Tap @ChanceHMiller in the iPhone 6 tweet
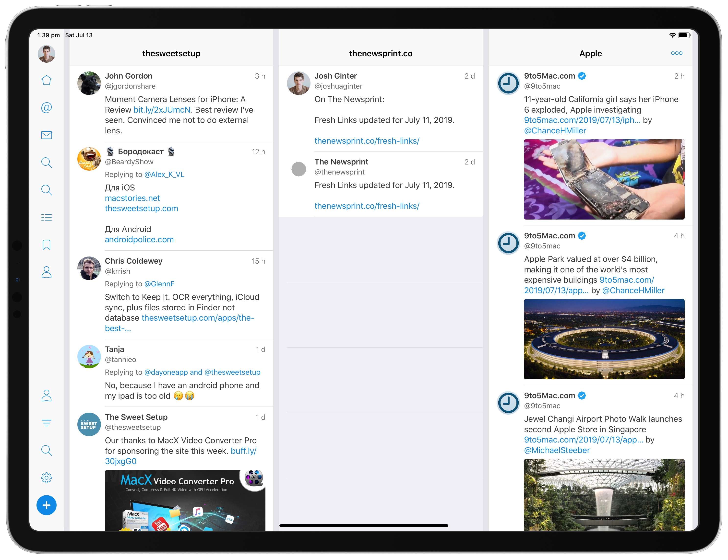The height and width of the screenshot is (560, 728). coord(555,131)
